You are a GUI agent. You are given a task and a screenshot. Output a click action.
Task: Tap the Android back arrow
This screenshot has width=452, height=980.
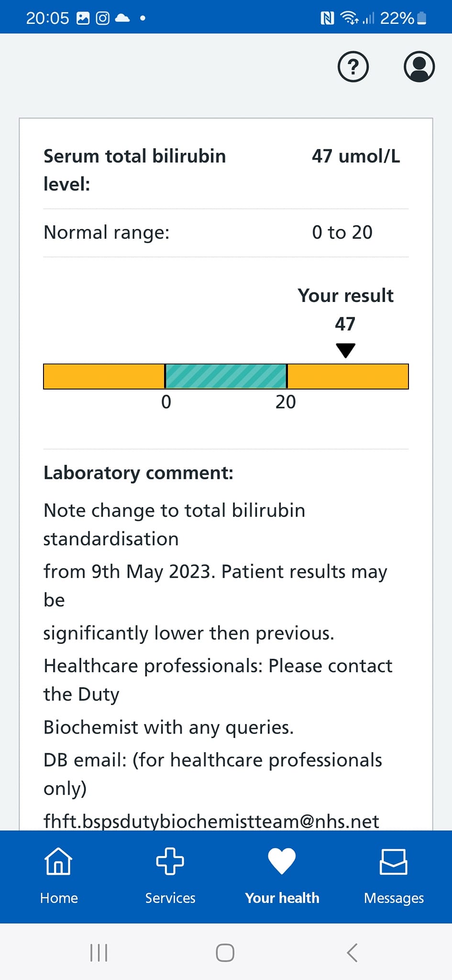[352, 953]
